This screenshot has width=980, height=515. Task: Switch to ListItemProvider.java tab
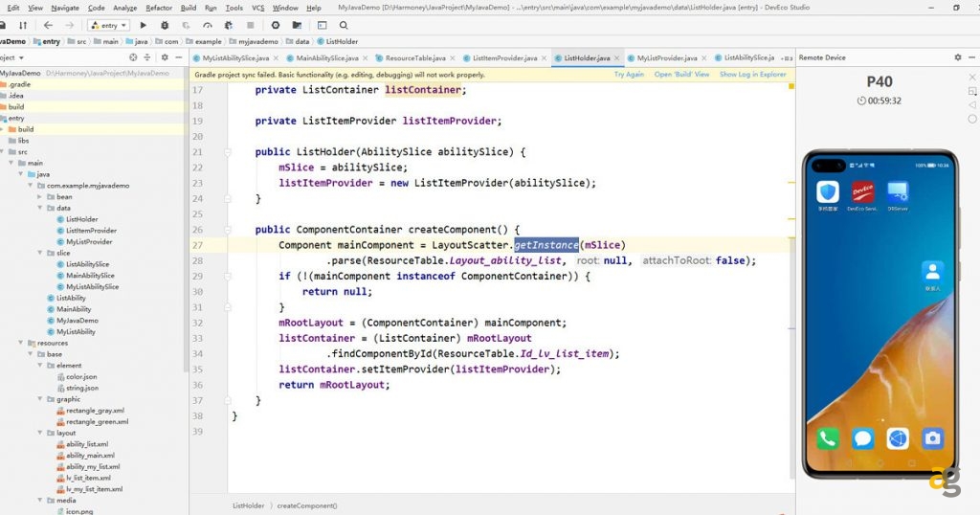[504, 58]
